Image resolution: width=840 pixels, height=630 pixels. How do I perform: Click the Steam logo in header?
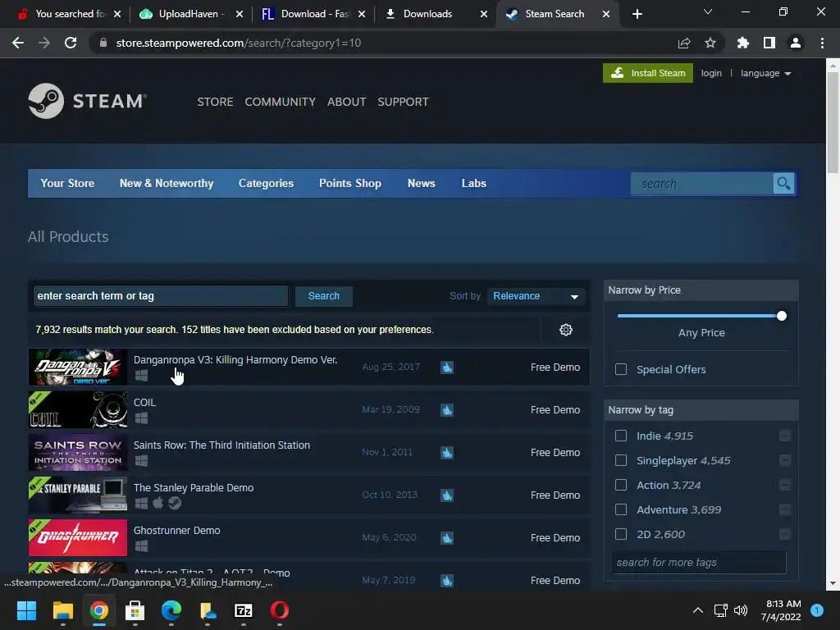click(87, 101)
